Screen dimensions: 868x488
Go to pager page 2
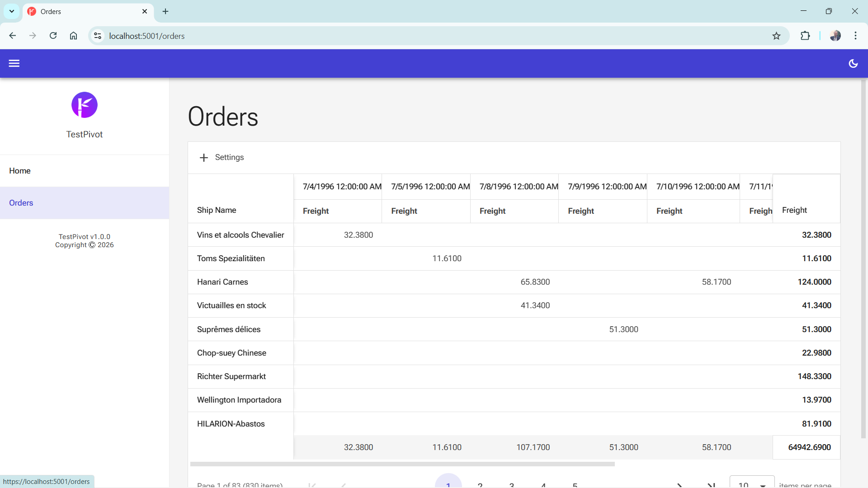[480, 484]
